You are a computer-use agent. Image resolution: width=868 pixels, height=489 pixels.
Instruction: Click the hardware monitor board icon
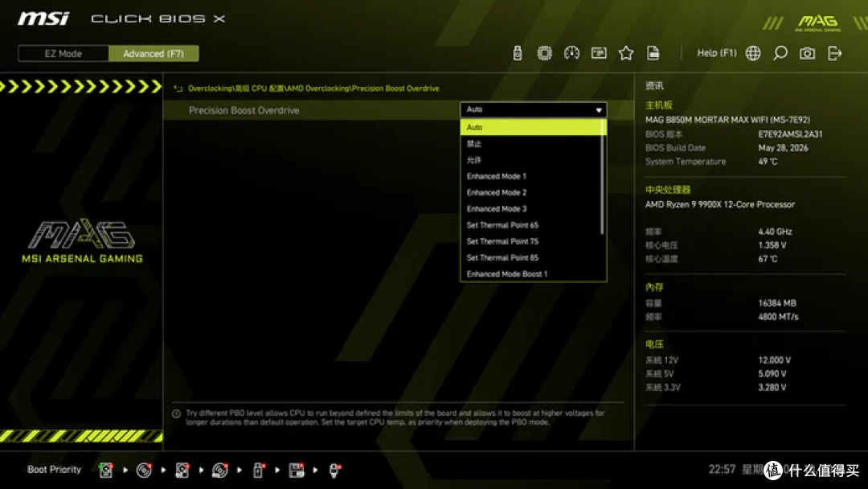pos(599,53)
